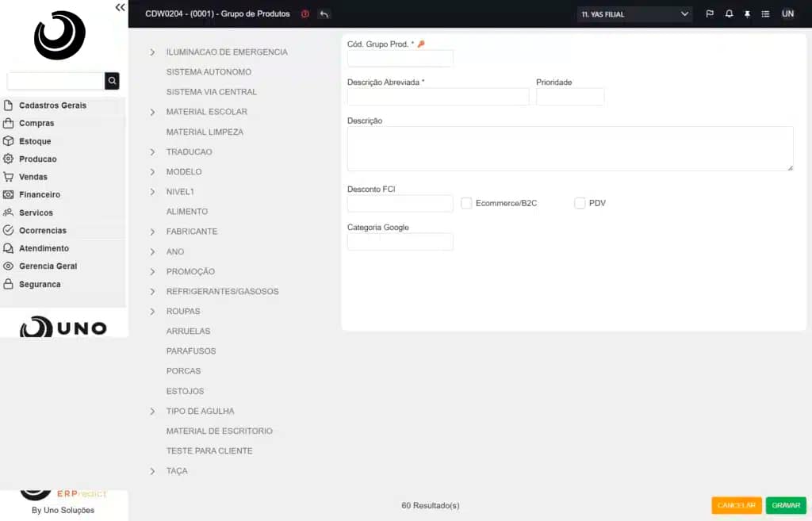Viewport: 812px width, 521px height.
Task: Collapse the sidebar with double chevron icon
Action: click(120, 7)
